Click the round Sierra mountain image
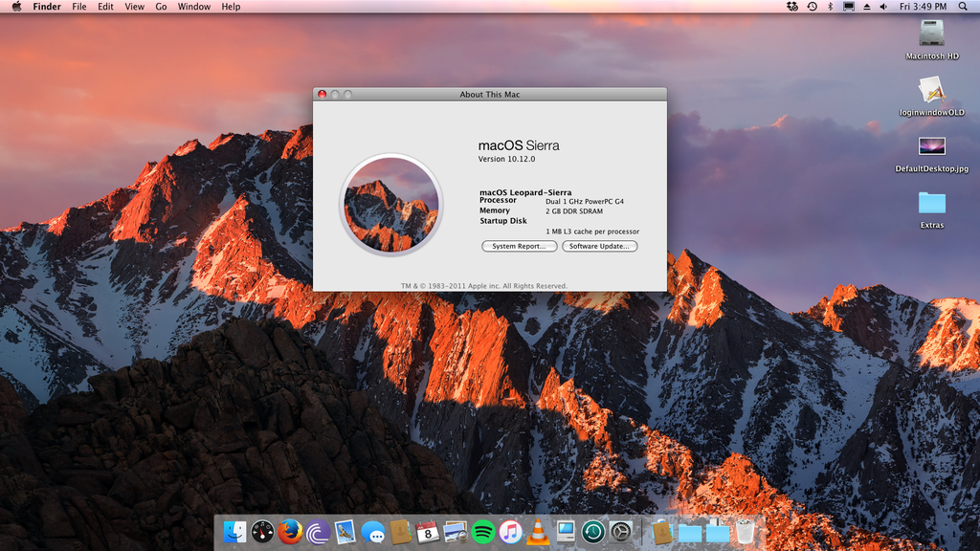Screen dimensions: 980x551 click(x=391, y=205)
